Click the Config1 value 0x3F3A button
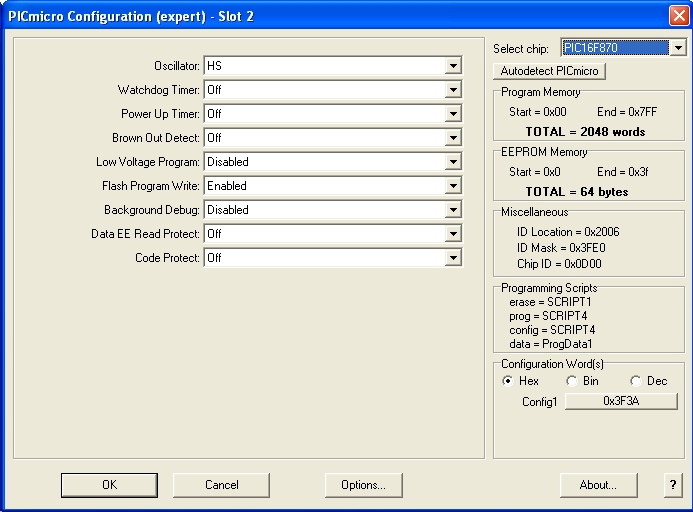Screen dimensions: 693x512 [621, 401]
